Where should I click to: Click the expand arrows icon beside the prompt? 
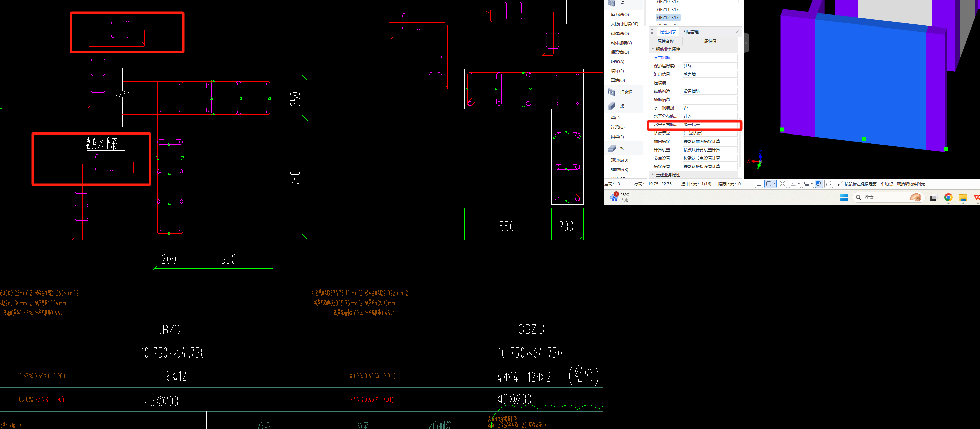pyautogui.click(x=840, y=184)
